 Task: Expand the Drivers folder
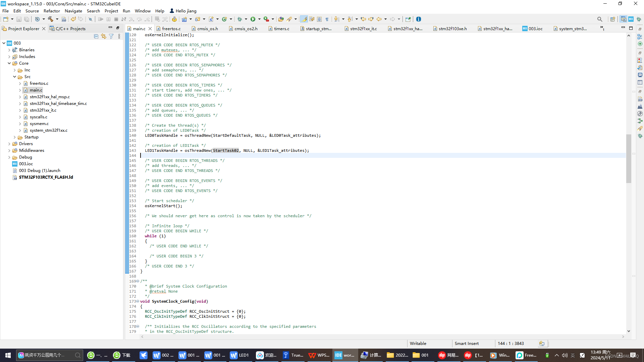tap(9, 144)
